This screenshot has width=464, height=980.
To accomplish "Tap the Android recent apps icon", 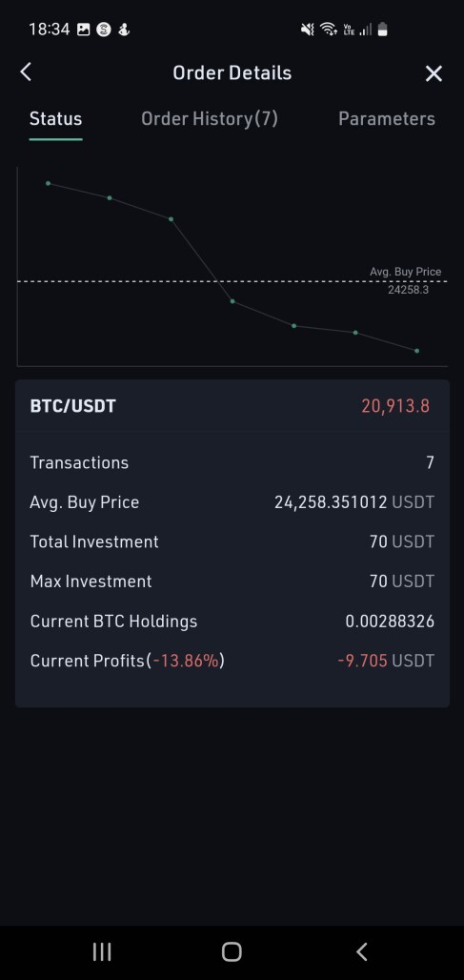I will 102,951.
